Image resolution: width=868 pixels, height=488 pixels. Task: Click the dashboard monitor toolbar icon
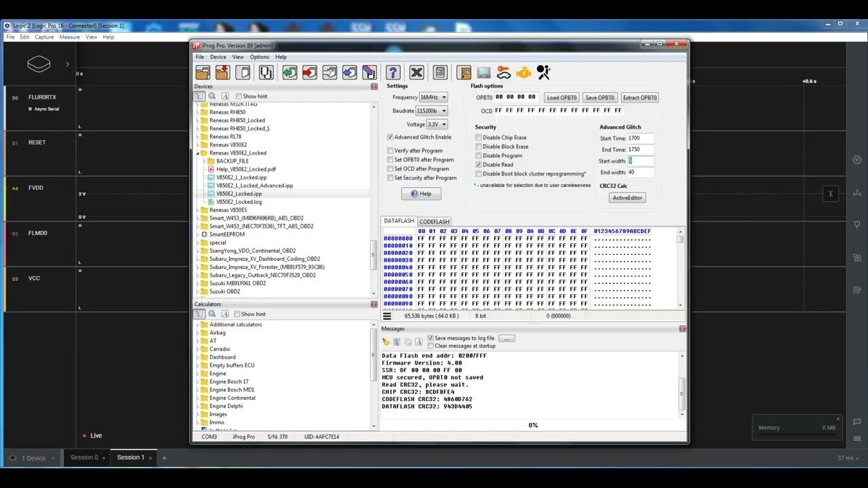tap(484, 73)
